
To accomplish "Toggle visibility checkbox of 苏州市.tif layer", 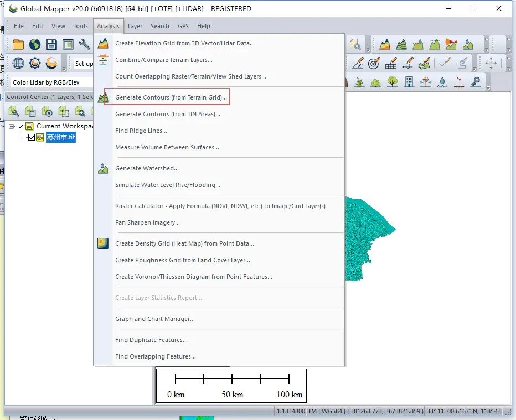I will point(32,137).
